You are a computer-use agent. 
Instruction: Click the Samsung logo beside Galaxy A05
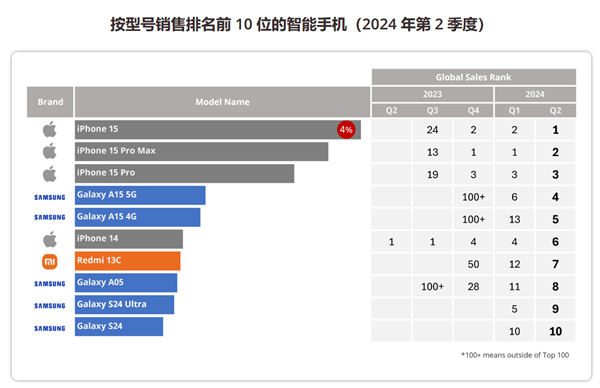click(x=50, y=284)
